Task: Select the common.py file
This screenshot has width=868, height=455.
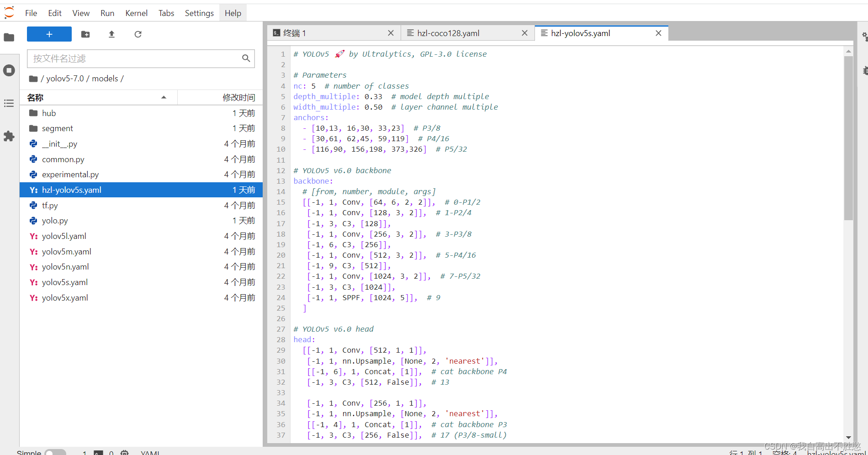Action: pos(141,159)
